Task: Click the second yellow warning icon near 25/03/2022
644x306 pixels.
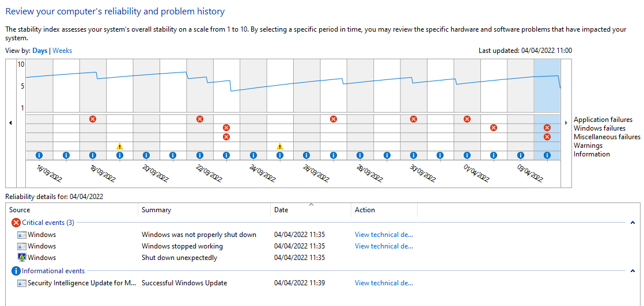Action: coord(280,146)
